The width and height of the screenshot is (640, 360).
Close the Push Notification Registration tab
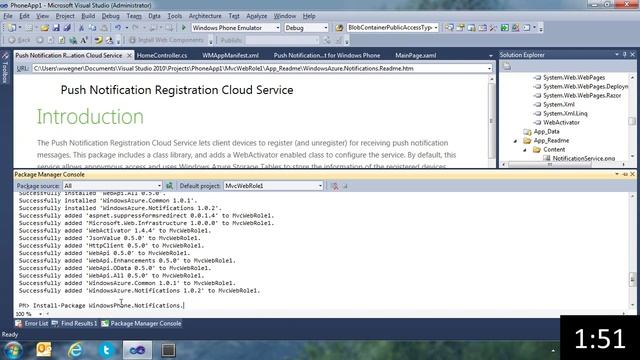pos(129,55)
